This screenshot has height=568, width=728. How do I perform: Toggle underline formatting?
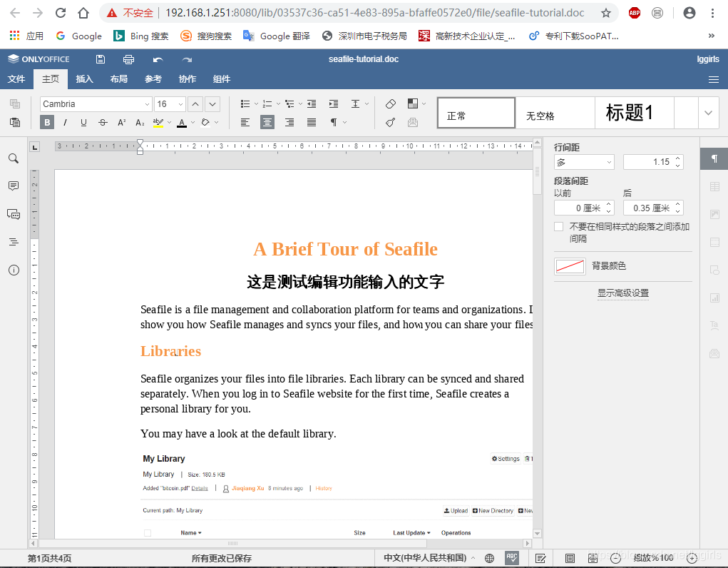pos(83,122)
